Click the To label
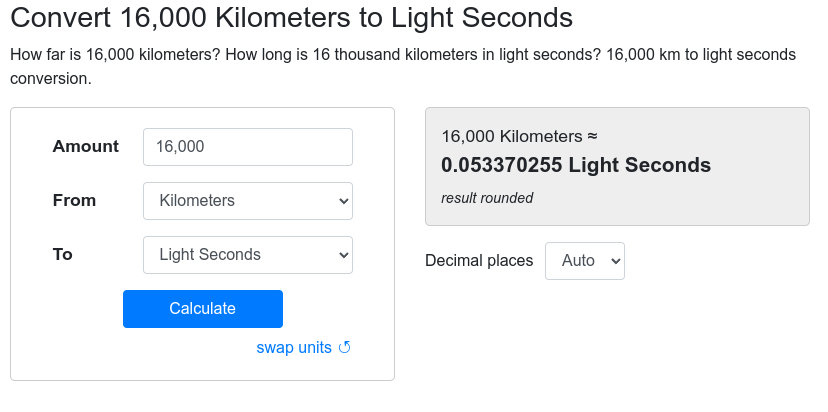The image size is (828, 412). click(63, 255)
